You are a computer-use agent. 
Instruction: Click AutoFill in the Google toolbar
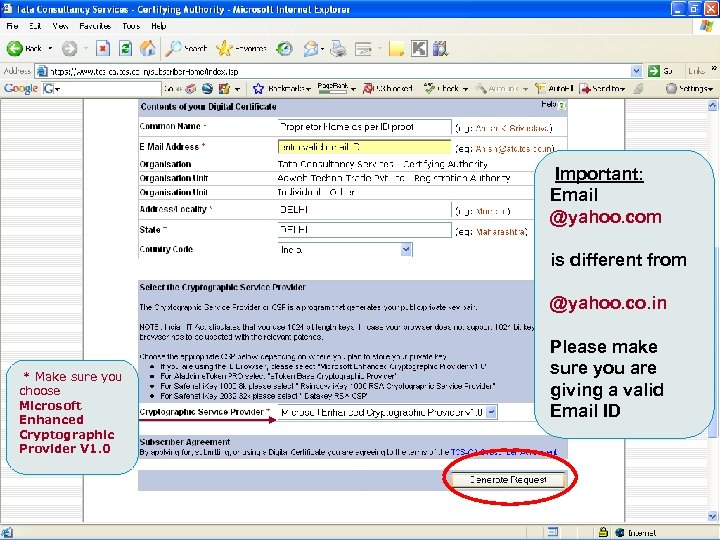point(554,88)
